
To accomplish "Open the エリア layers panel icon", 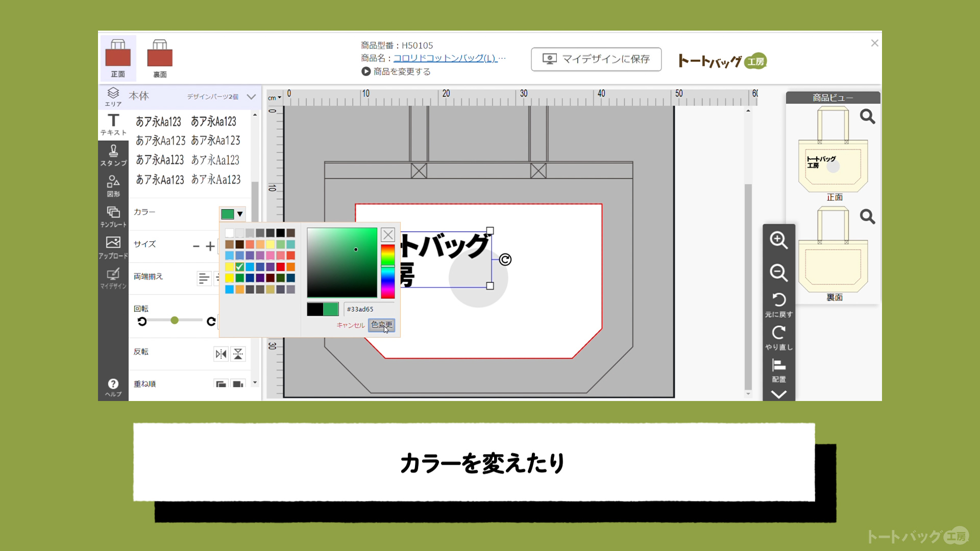I will click(x=113, y=96).
